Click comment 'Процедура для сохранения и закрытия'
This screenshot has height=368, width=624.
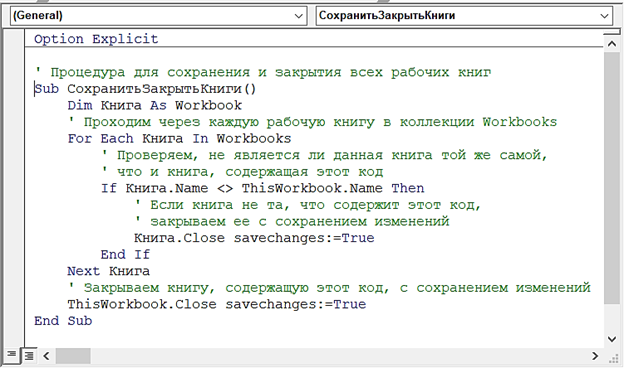[x=263, y=72]
